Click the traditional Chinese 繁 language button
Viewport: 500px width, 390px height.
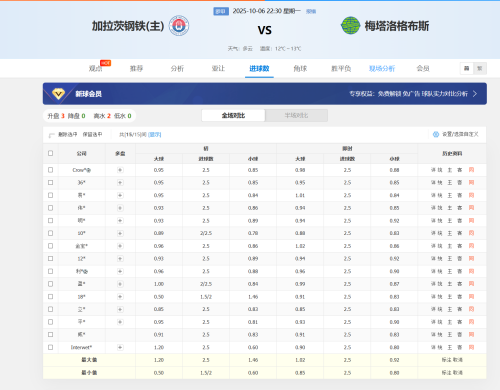click(x=480, y=68)
